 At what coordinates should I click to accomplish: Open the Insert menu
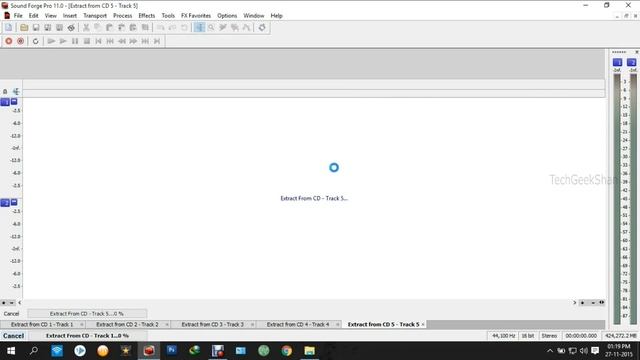coord(70,16)
